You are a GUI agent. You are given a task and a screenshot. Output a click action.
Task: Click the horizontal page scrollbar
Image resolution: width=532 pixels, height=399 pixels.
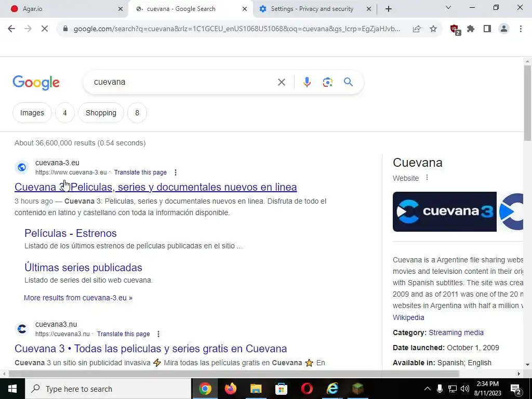coord(233,374)
